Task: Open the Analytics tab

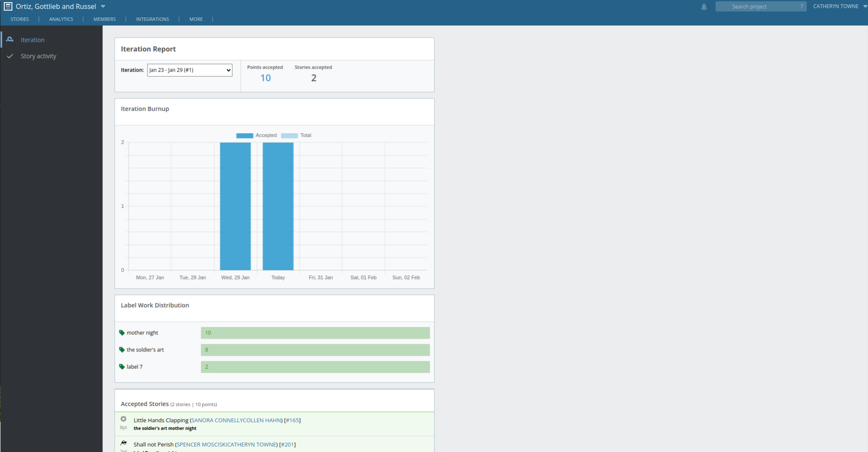Action: coord(61,19)
